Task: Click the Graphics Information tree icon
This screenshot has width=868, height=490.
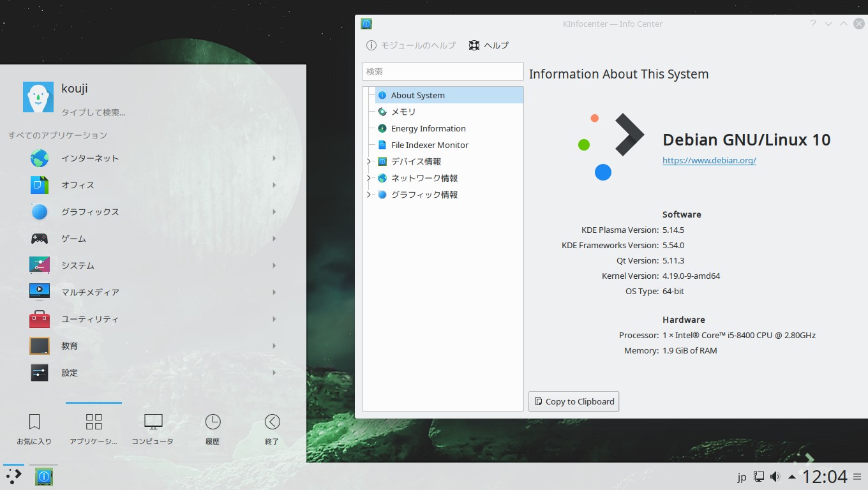Action: coord(382,195)
